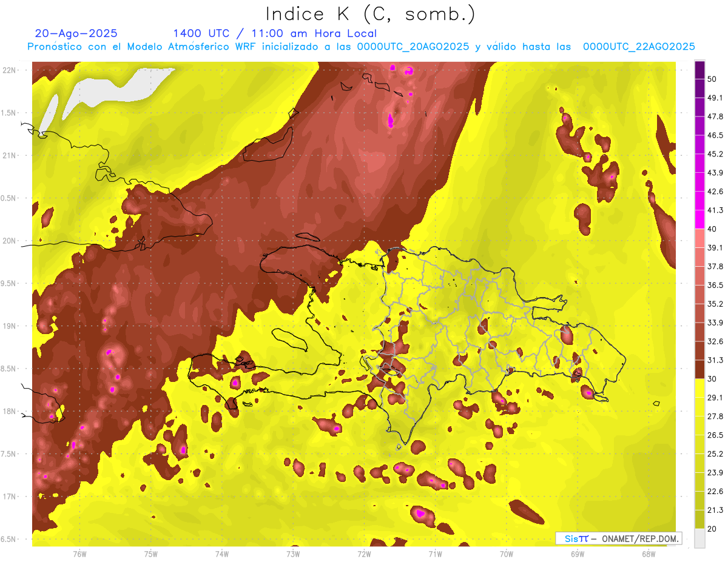Pick the olive swatch between 20 and 21.3

(699, 520)
